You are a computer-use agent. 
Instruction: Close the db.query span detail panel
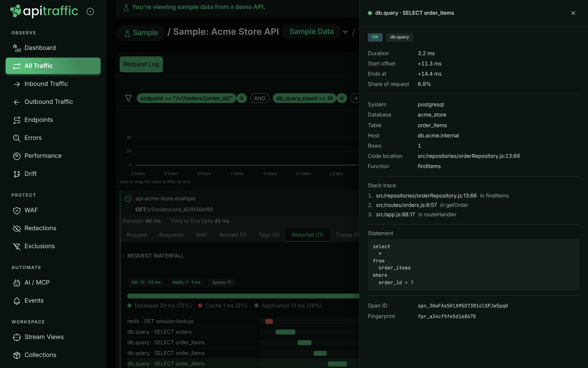click(x=573, y=13)
